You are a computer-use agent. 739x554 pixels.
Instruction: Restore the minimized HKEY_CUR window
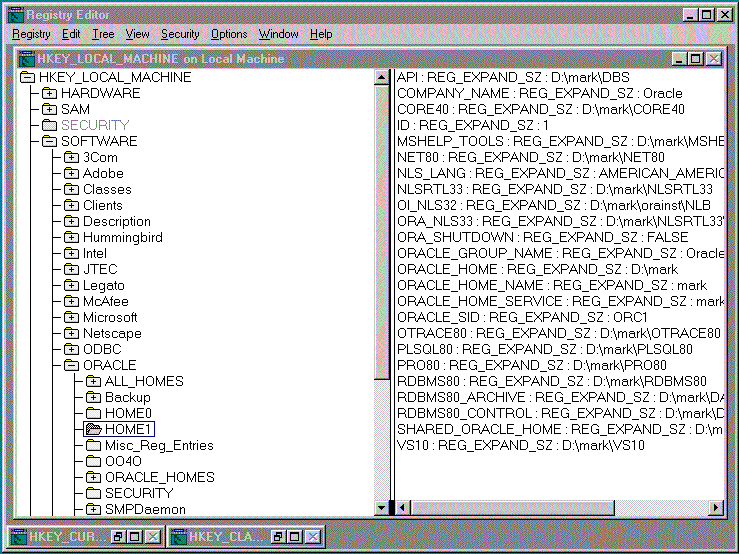(x=118, y=537)
